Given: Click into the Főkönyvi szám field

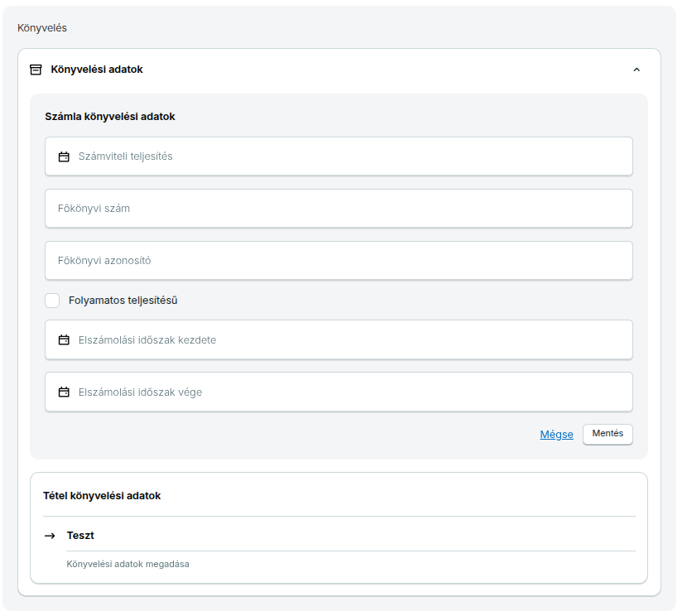Looking at the screenshot, I should 339,209.
